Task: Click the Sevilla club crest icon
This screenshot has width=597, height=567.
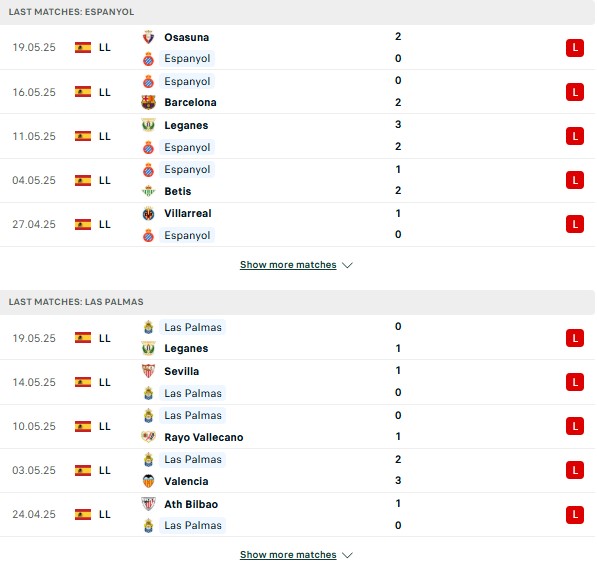Action: coord(148,371)
